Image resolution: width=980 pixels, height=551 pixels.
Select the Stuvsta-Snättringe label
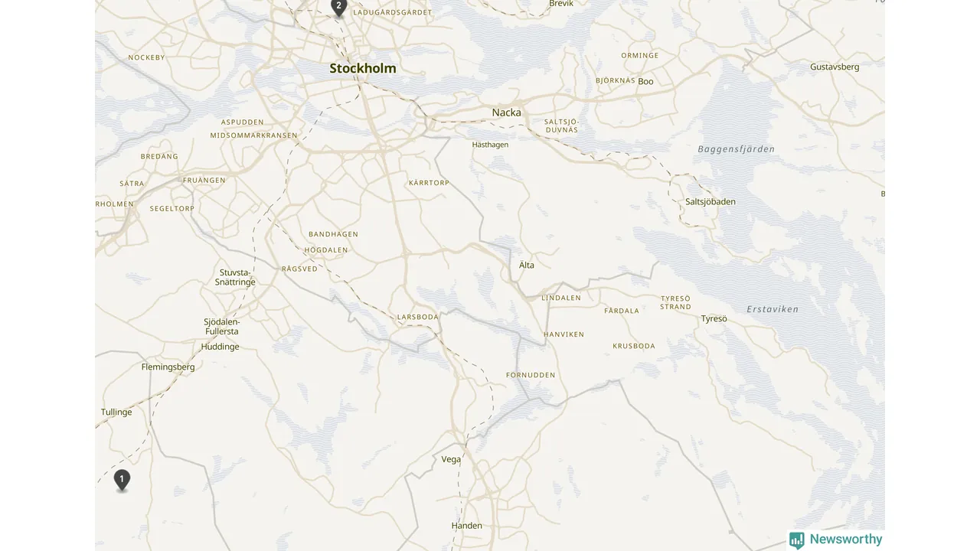(x=235, y=277)
